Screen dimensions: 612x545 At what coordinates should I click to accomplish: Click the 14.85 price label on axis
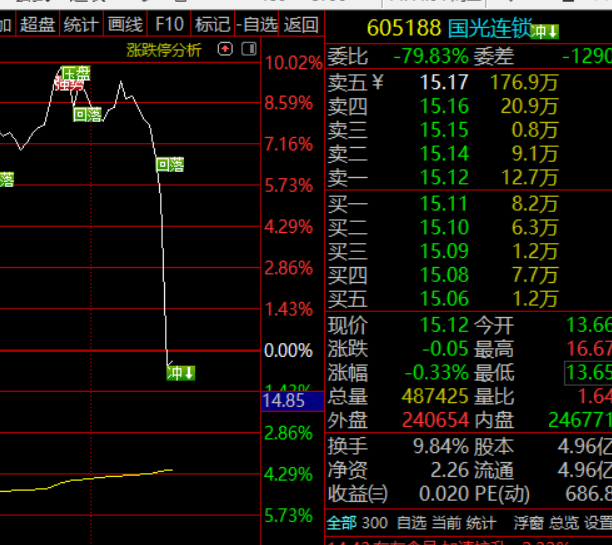coord(292,401)
